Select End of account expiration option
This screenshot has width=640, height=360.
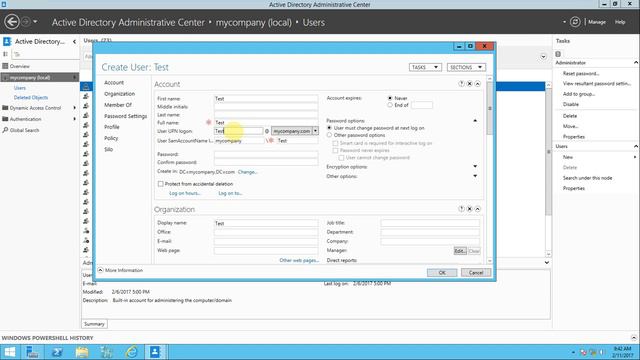[390, 105]
